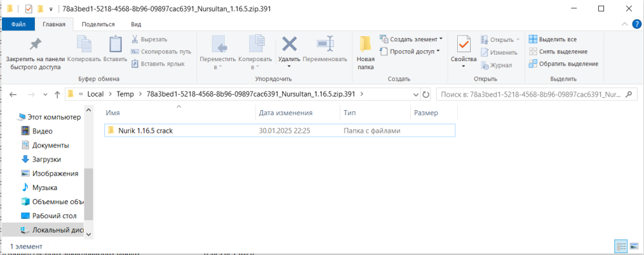
Task: Click the Вставить paste icon
Action: click(115, 44)
